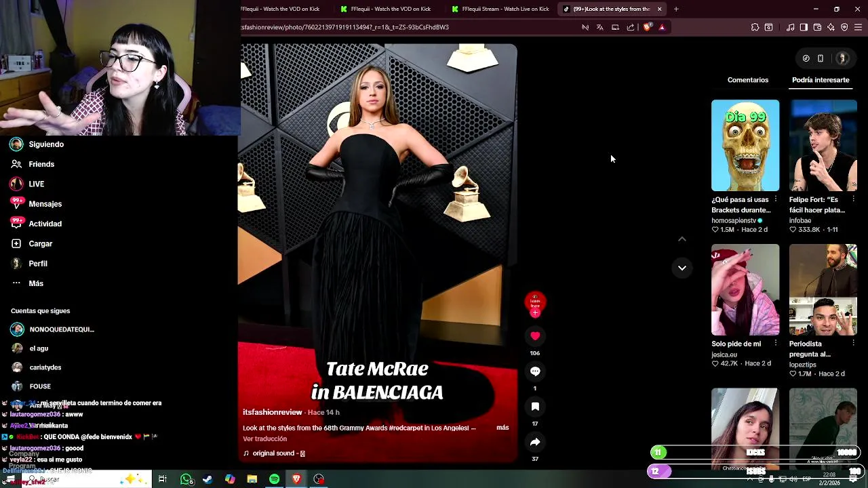
Task: Go to the previous post with the up chevron
Action: pos(682,239)
